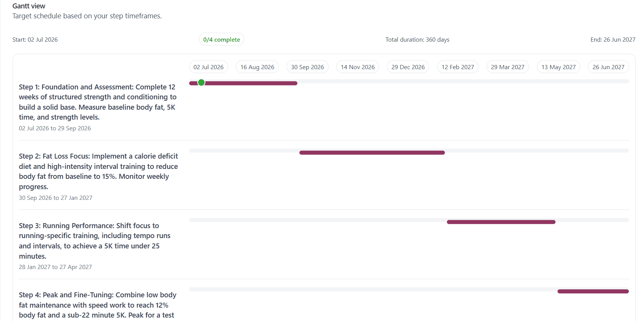
Task: Click the 29 Mar 2027 date chip
Action: coord(508,67)
